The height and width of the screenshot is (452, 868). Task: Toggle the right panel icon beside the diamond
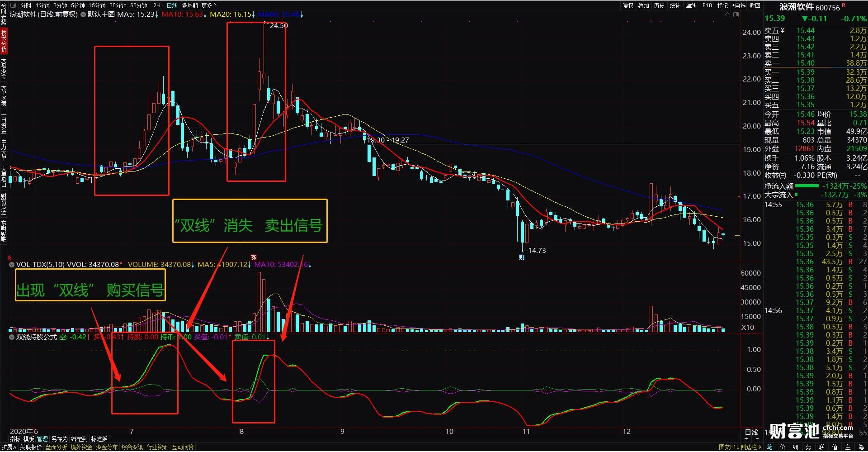(x=736, y=15)
